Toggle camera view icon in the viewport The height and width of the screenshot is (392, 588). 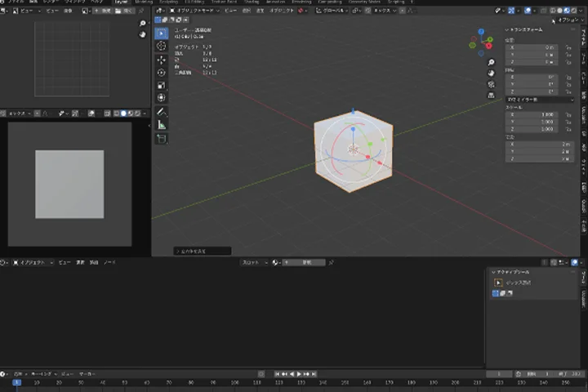tap(491, 84)
